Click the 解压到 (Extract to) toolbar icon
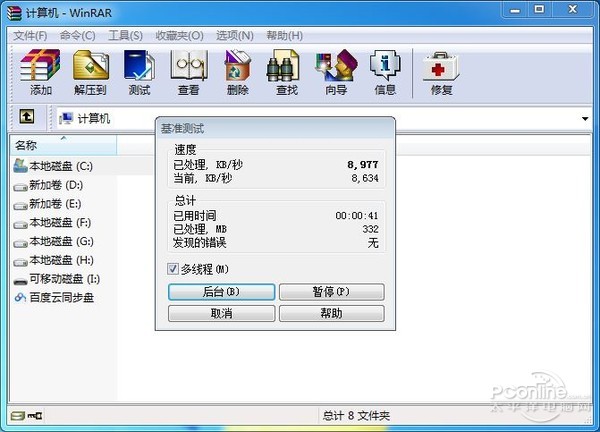600x432 pixels. [90, 72]
